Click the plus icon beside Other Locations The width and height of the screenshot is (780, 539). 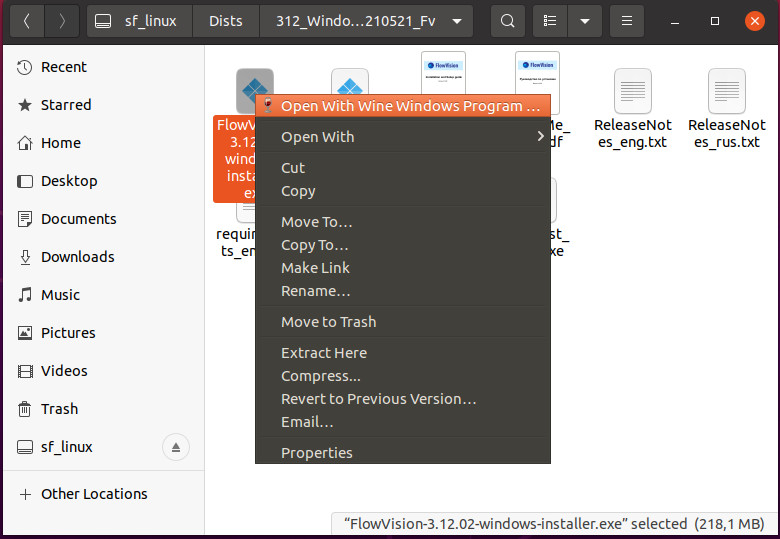[x=25, y=494]
